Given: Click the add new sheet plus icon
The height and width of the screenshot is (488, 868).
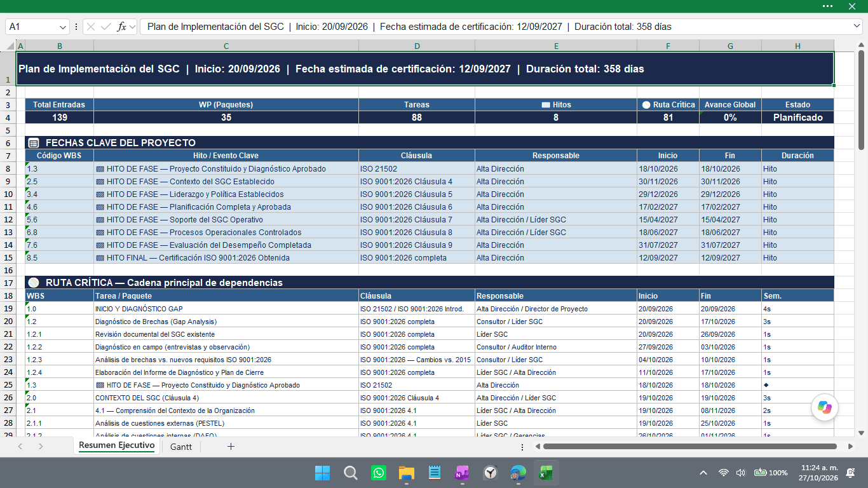Looking at the screenshot, I should point(231,447).
